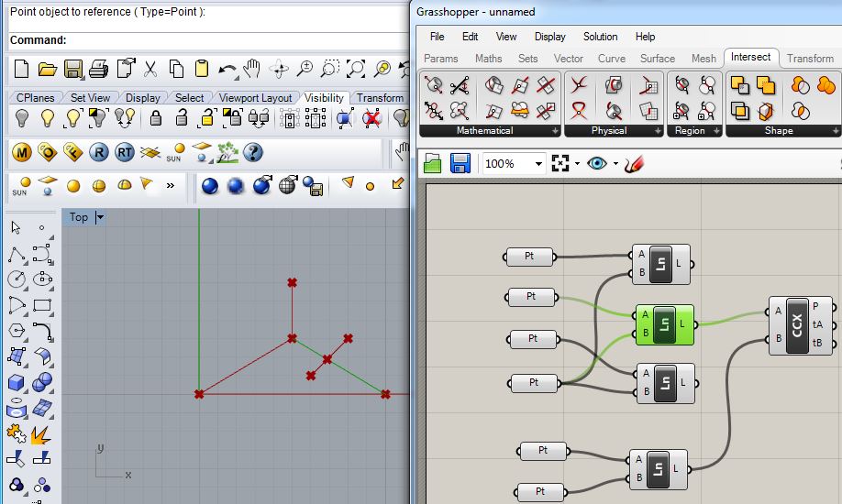842x504 pixels.
Task: Click the Zoom Extents icon in canvas toolbar
Action: pos(560,163)
